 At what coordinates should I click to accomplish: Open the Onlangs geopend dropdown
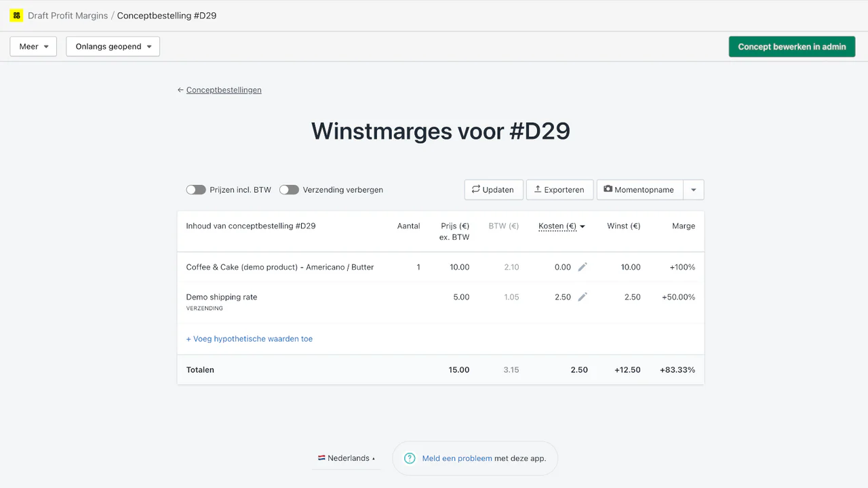(x=113, y=47)
